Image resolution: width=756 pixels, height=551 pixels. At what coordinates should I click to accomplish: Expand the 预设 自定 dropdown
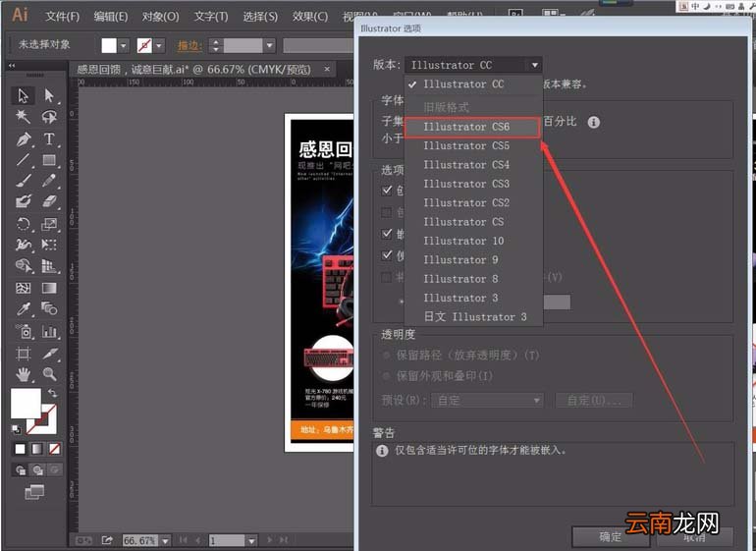point(487,401)
